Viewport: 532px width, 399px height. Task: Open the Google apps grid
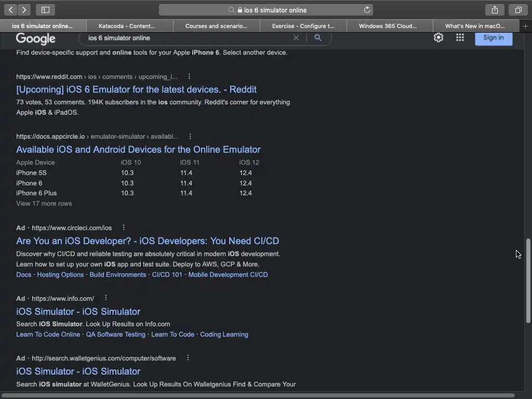460,37
